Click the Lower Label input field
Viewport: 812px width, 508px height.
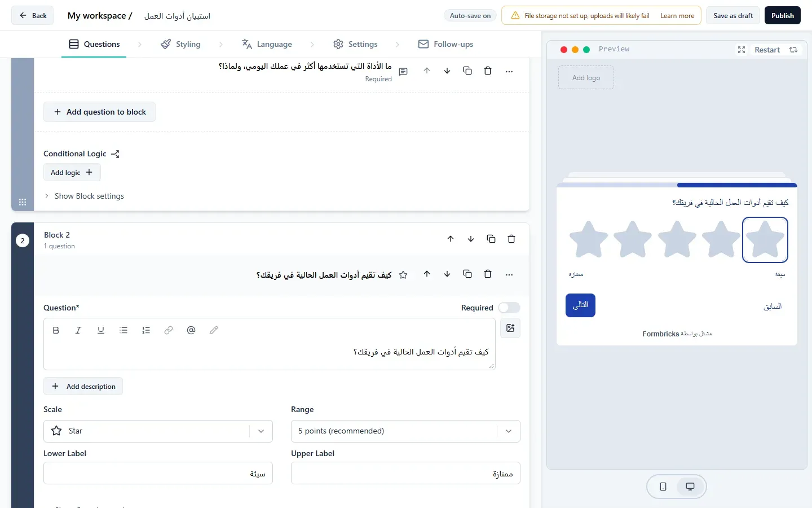pyautogui.click(x=158, y=474)
